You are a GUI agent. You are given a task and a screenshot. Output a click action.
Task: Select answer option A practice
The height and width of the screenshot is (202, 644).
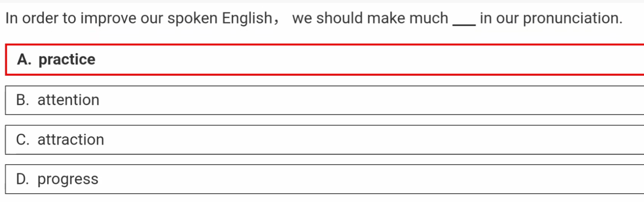(x=325, y=59)
